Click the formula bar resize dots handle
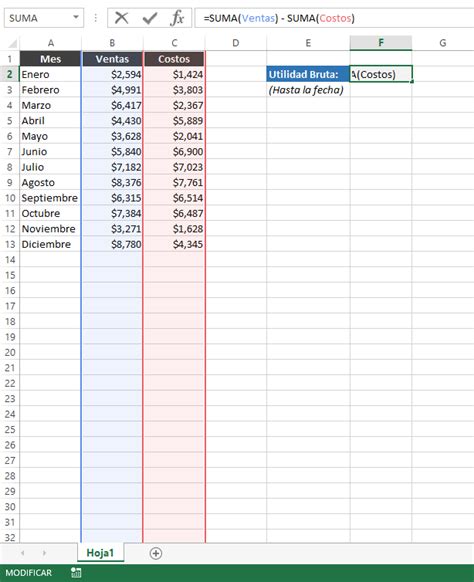Image resolution: width=474 pixels, height=582 pixels. point(95,18)
